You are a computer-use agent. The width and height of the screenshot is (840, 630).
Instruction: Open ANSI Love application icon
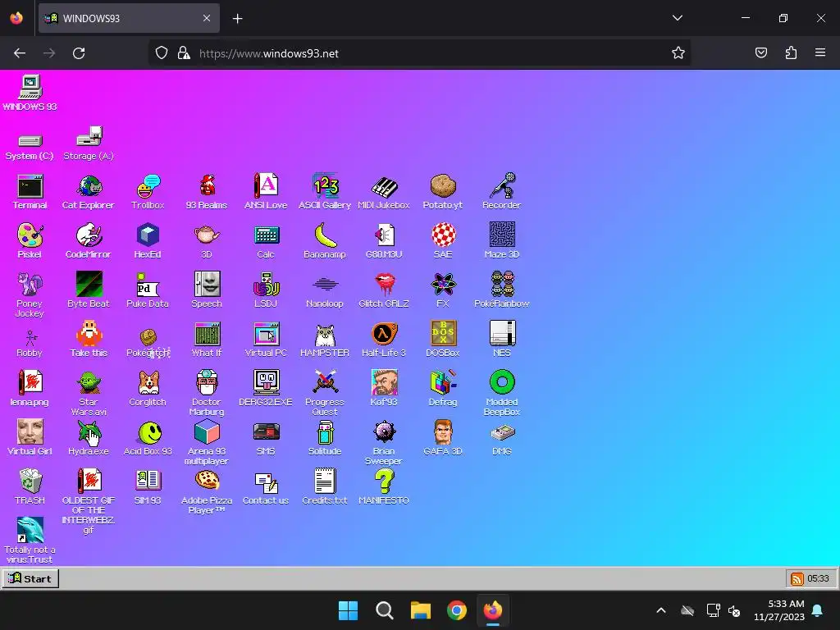[266, 191]
